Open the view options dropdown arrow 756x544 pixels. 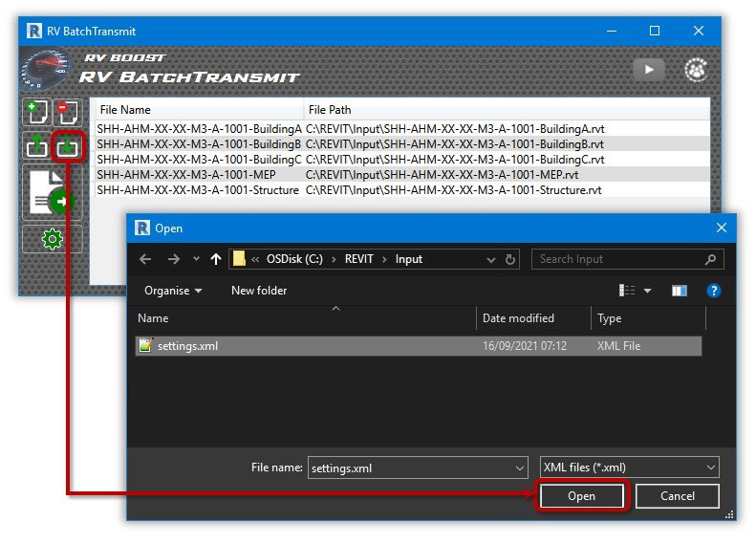(x=647, y=291)
